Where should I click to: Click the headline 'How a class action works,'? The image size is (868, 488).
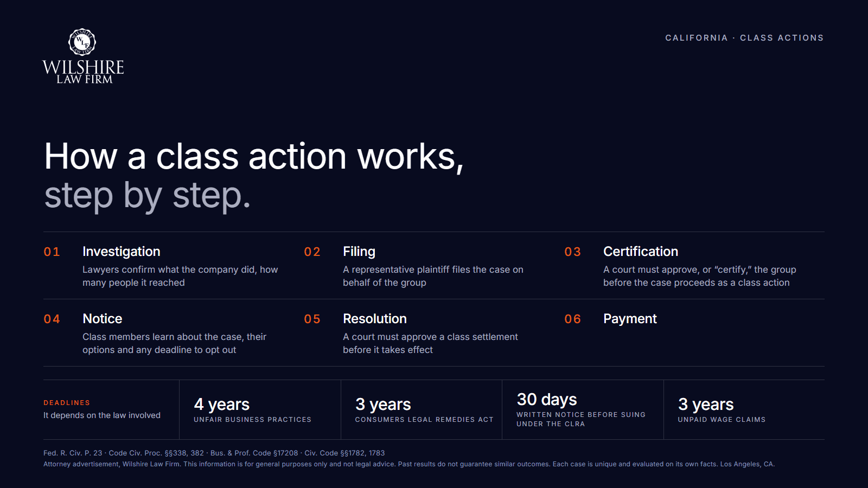tap(254, 156)
